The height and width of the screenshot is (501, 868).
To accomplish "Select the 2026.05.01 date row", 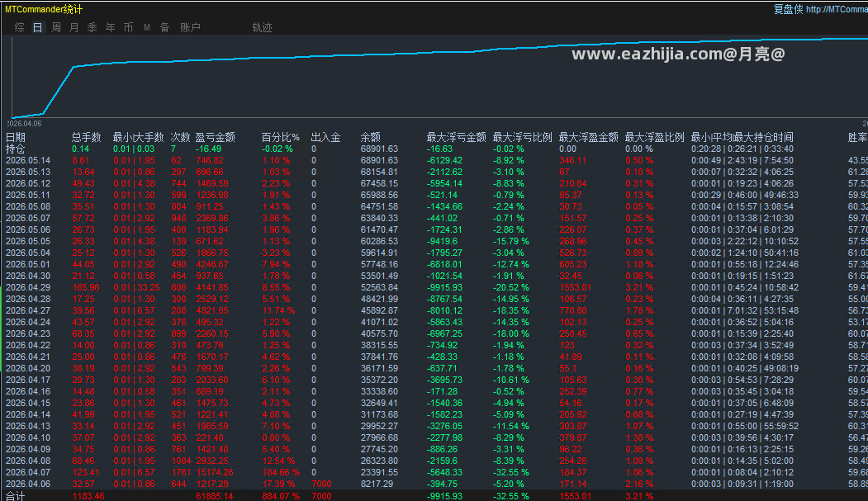I will point(28,264).
